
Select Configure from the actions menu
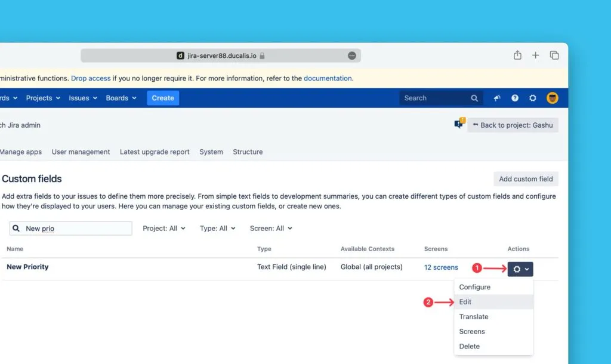coord(474,287)
